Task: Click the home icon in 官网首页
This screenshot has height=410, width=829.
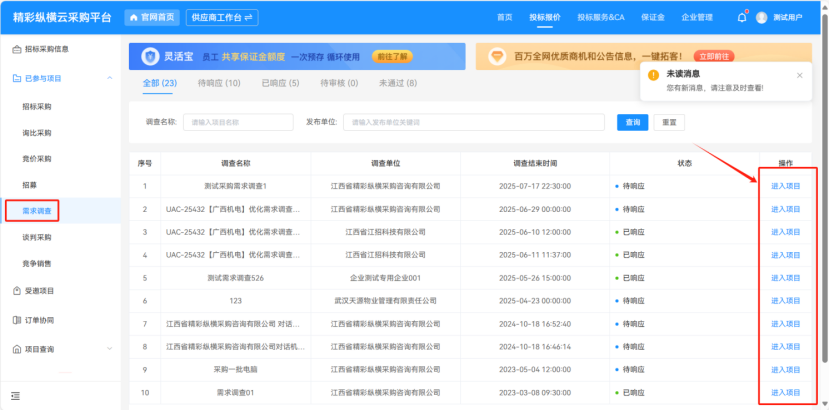Action: pyautogui.click(x=134, y=17)
